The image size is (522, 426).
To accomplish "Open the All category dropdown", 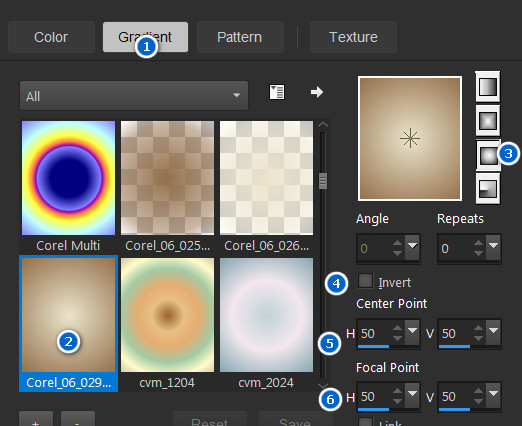I will tap(134, 96).
